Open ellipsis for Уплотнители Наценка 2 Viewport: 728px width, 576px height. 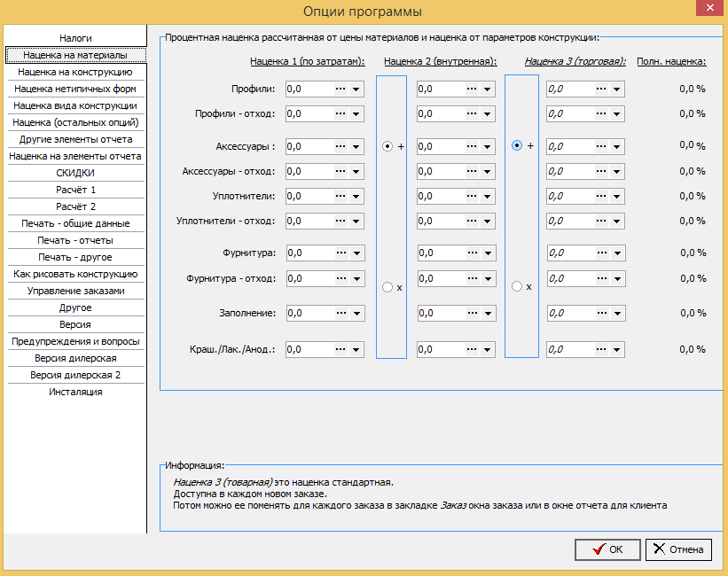[x=472, y=196]
